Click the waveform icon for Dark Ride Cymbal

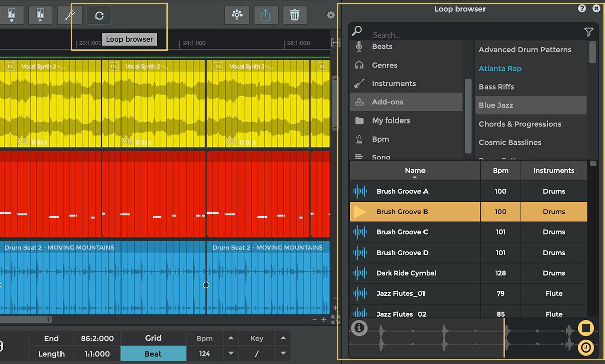pos(360,273)
